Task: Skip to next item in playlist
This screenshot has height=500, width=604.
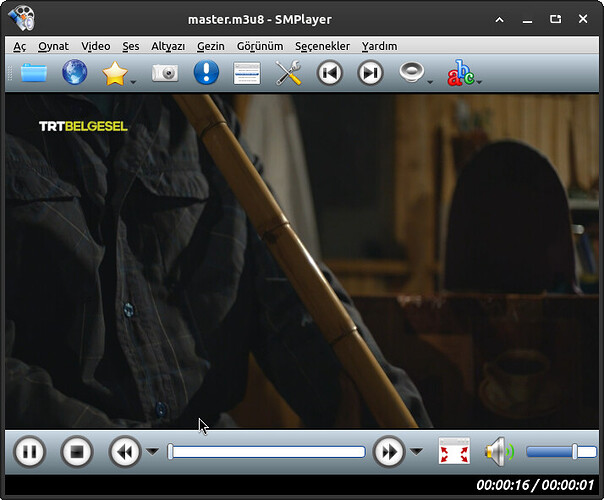Action: [370, 73]
